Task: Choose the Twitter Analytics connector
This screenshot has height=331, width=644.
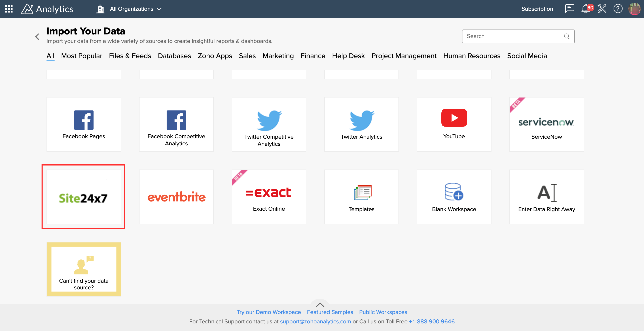Action: pyautogui.click(x=361, y=124)
